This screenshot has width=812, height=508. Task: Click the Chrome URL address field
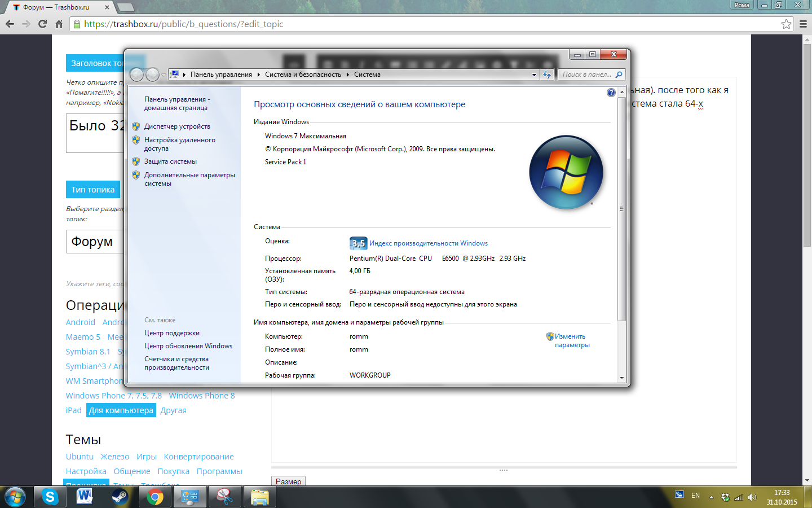pos(432,24)
